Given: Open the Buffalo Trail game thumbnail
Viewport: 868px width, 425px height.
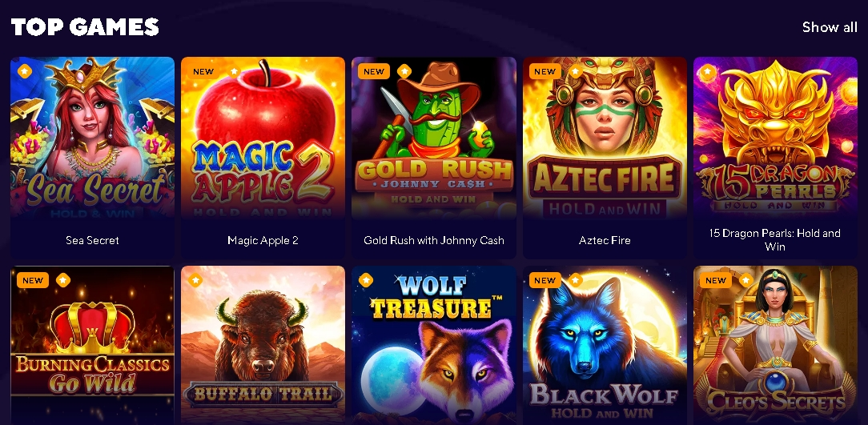Looking at the screenshot, I should click(263, 345).
